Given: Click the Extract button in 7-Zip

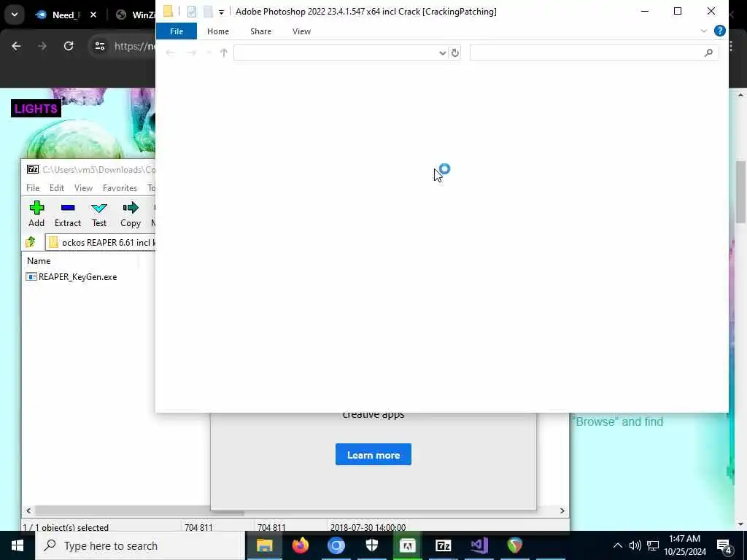Looking at the screenshot, I should click(68, 214).
